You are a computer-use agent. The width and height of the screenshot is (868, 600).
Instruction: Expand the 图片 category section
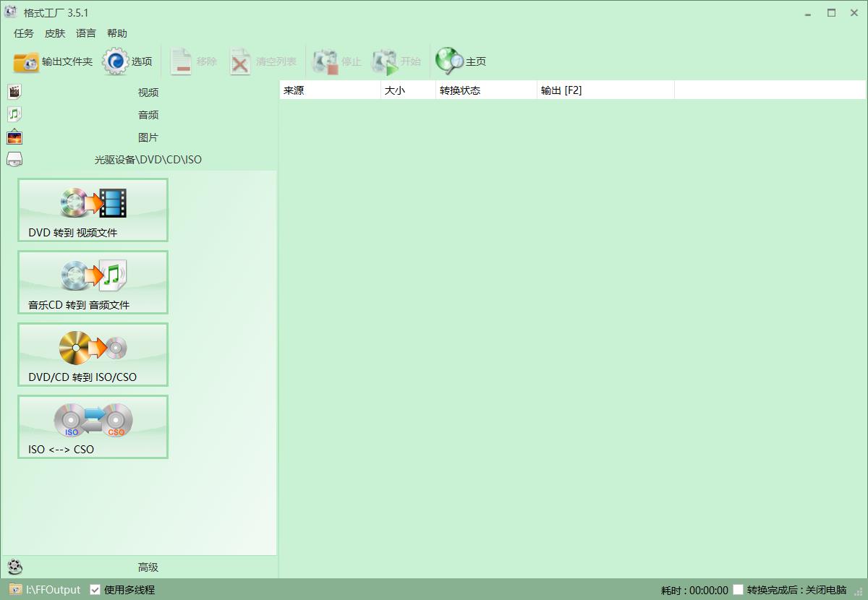[x=148, y=137]
